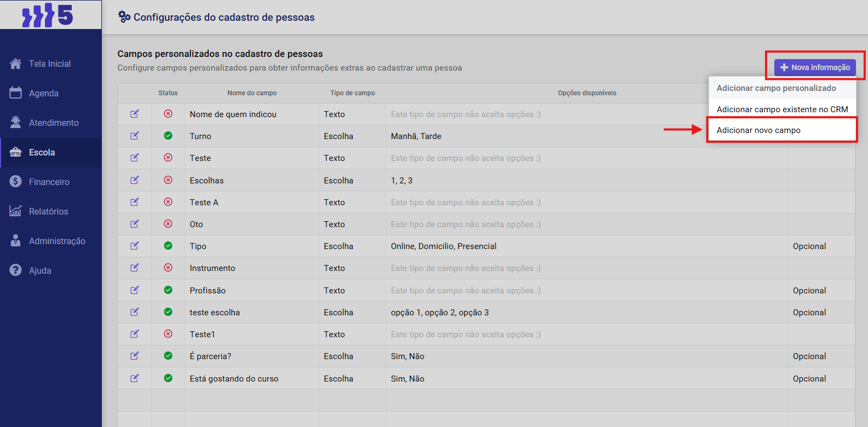Viewport: 868px width, 427px height.
Task: Toggle red status icon for Instrumento
Action: [168, 268]
